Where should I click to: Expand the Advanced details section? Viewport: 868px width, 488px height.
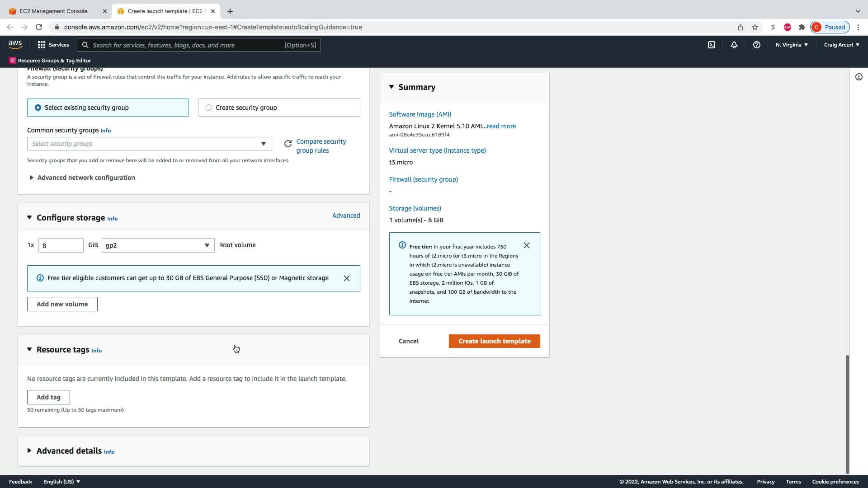tap(69, 451)
